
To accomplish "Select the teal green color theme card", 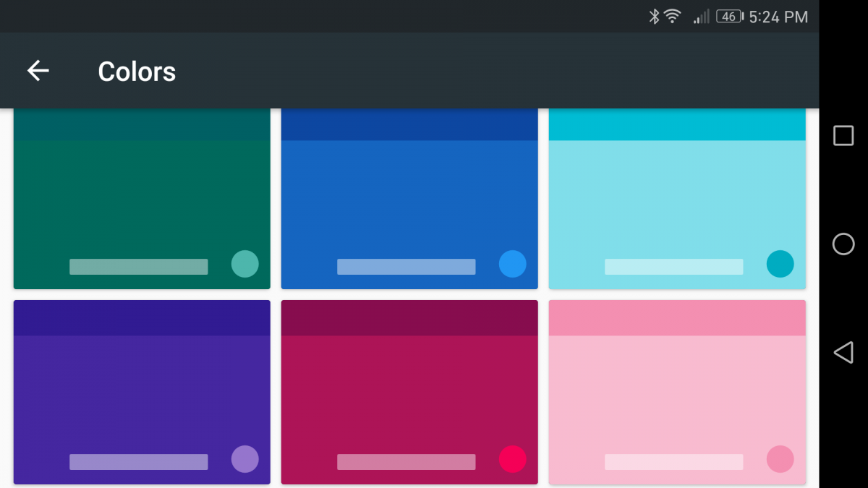I will pos(141,195).
